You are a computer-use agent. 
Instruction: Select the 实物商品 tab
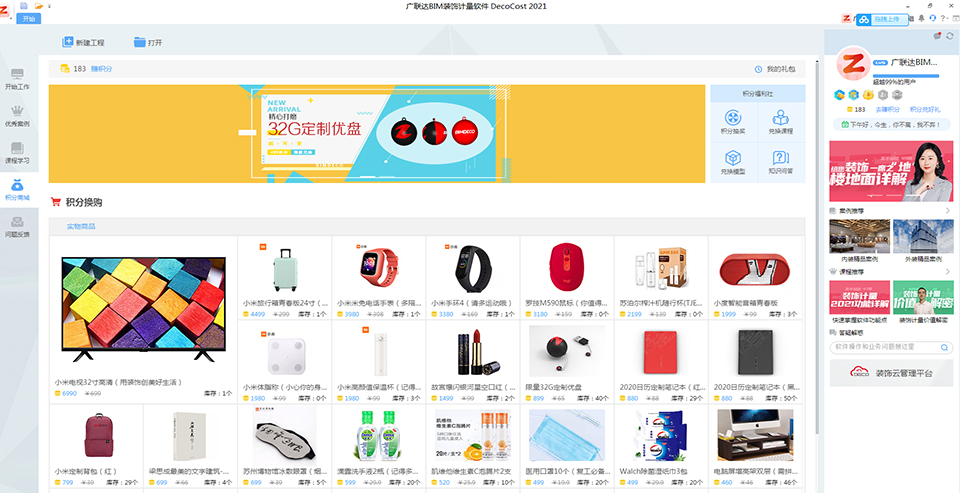click(81, 227)
